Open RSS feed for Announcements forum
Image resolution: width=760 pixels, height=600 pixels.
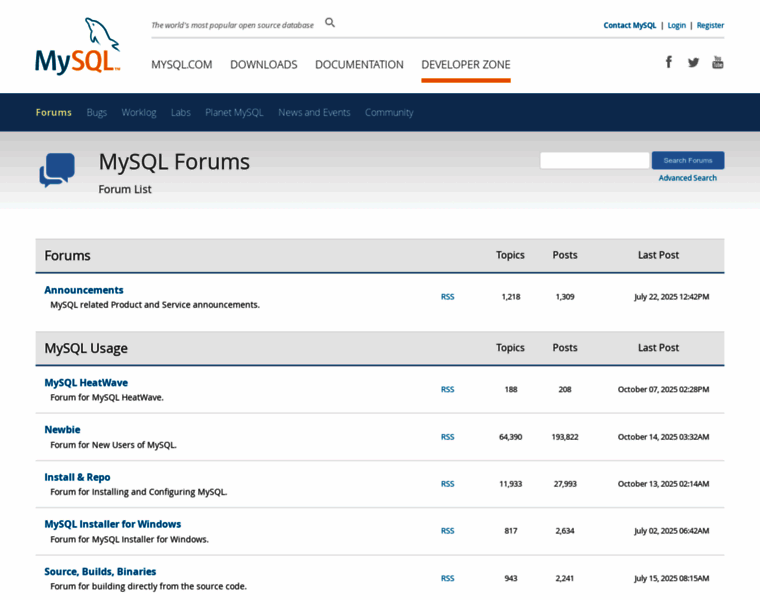(x=447, y=297)
